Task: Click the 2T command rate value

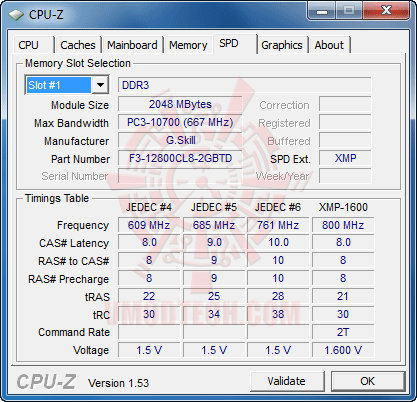Action: tap(343, 332)
